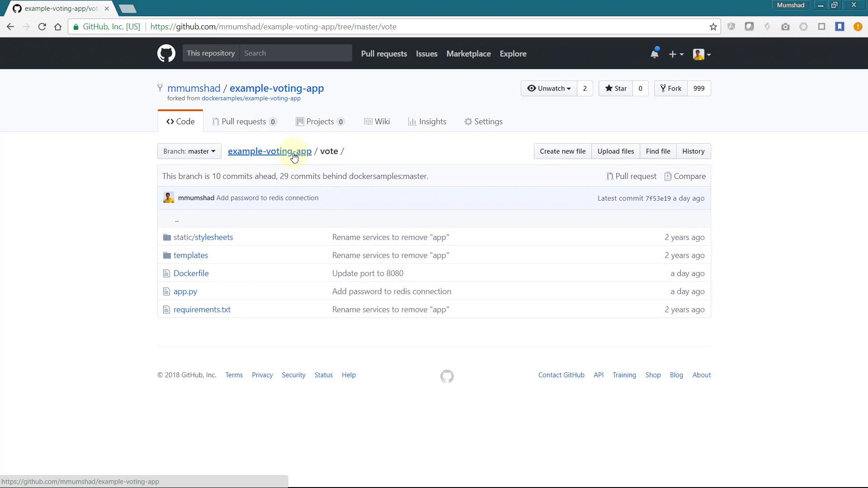Switch to the Insights tab
The width and height of the screenshot is (868, 488).
(x=427, y=122)
